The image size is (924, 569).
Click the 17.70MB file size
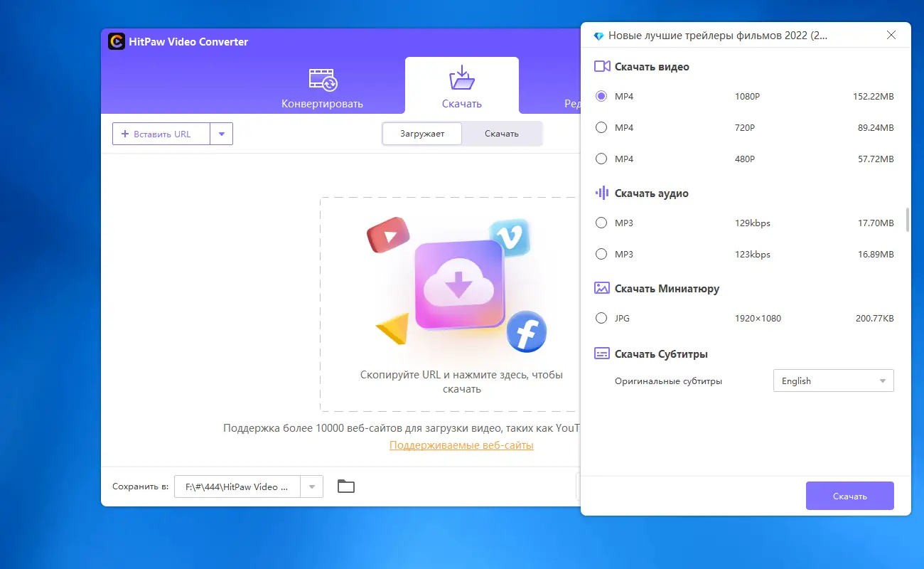tap(876, 223)
